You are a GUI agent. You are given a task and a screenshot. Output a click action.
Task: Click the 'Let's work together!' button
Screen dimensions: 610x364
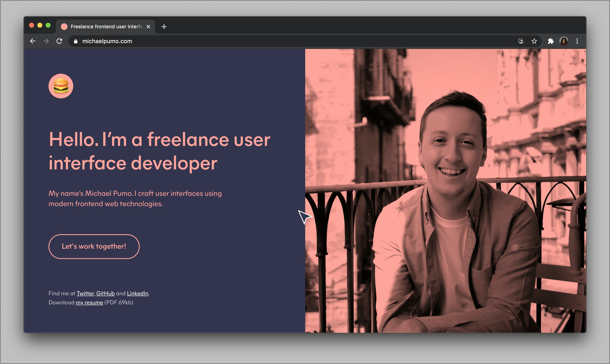click(93, 246)
